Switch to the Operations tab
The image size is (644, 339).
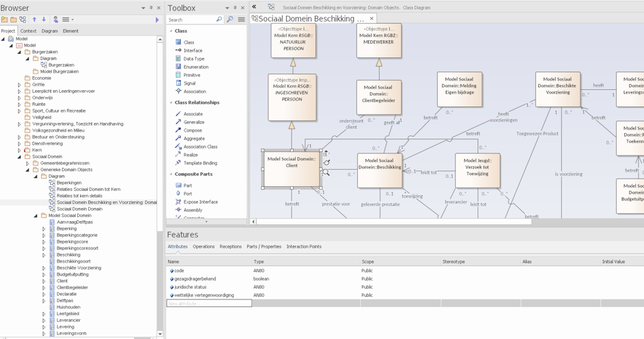click(204, 246)
